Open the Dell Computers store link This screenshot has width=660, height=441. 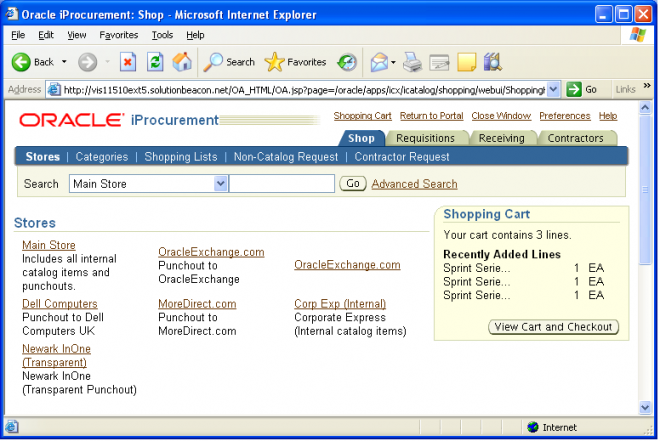pyautogui.click(x=60, y=303)
